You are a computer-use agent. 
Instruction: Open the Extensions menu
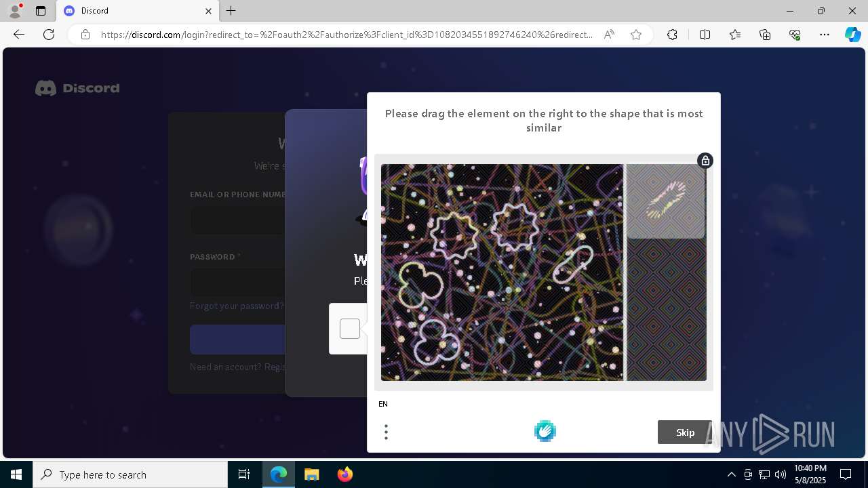672,35
